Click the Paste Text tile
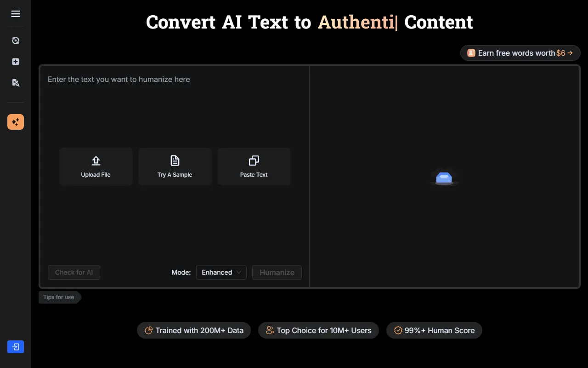The image size is (588, 368). pos(254,167)
